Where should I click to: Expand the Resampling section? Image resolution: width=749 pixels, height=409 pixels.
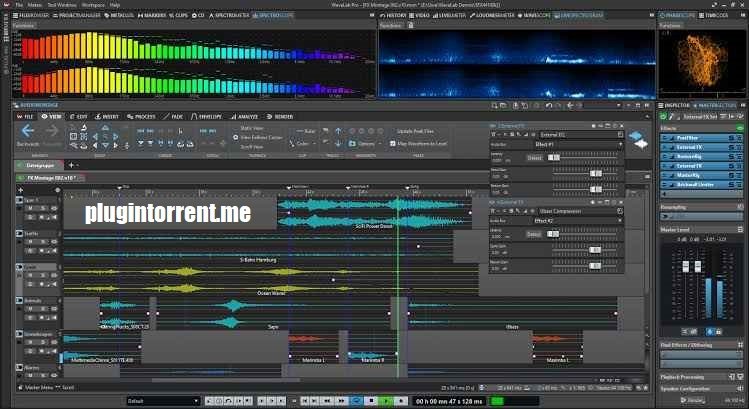pos(701,207)
